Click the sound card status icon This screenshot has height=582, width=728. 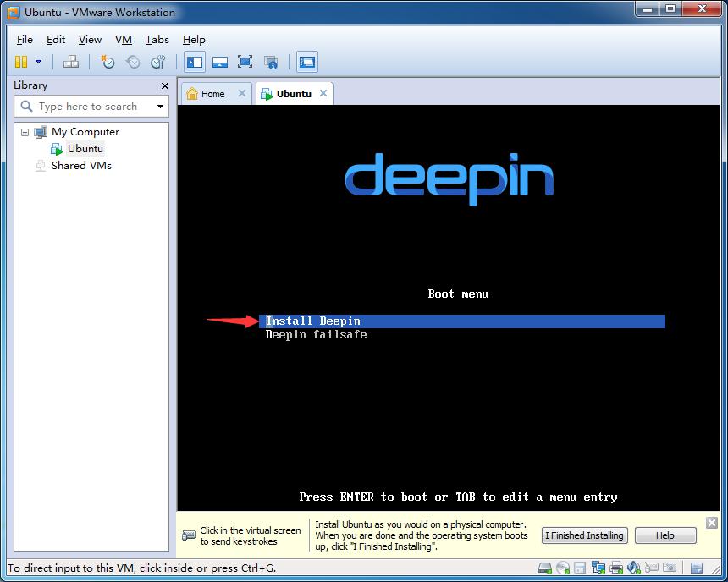tap(634, 568)
